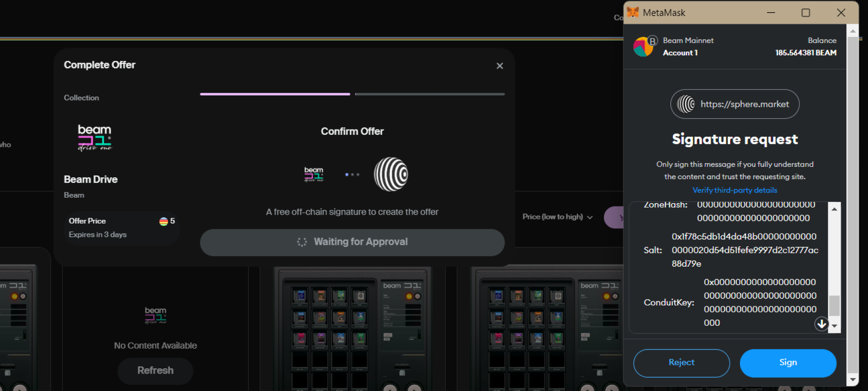868x391 pixels.
Task: Reject the MetaMask signature request
Action: [x=681, y=363]
